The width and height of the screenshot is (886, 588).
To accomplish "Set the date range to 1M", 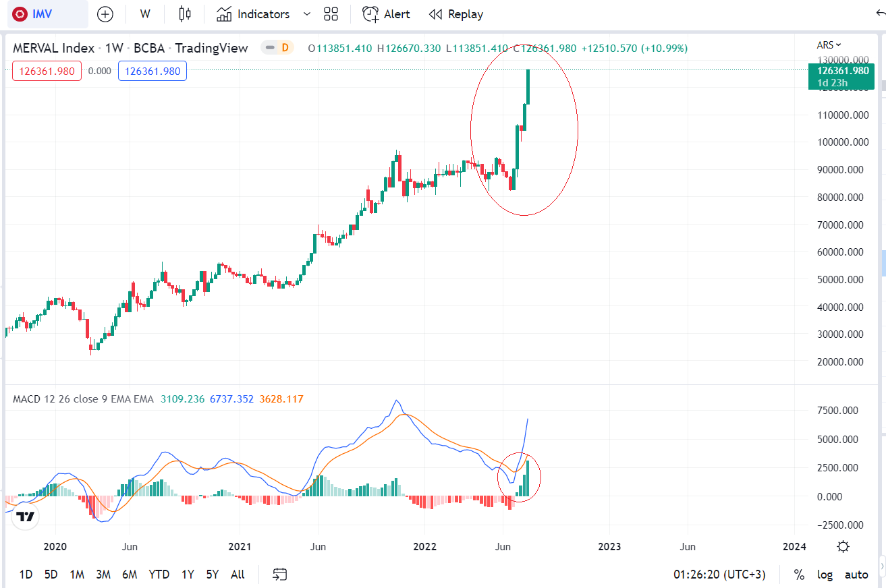I will [x=77, y=575].
